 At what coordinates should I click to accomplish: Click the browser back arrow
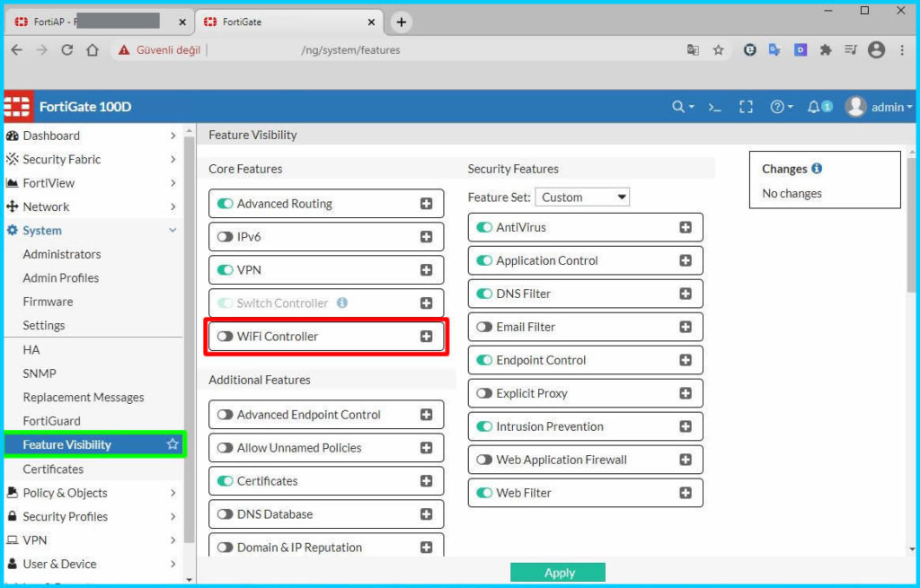[x=16, y=50]
